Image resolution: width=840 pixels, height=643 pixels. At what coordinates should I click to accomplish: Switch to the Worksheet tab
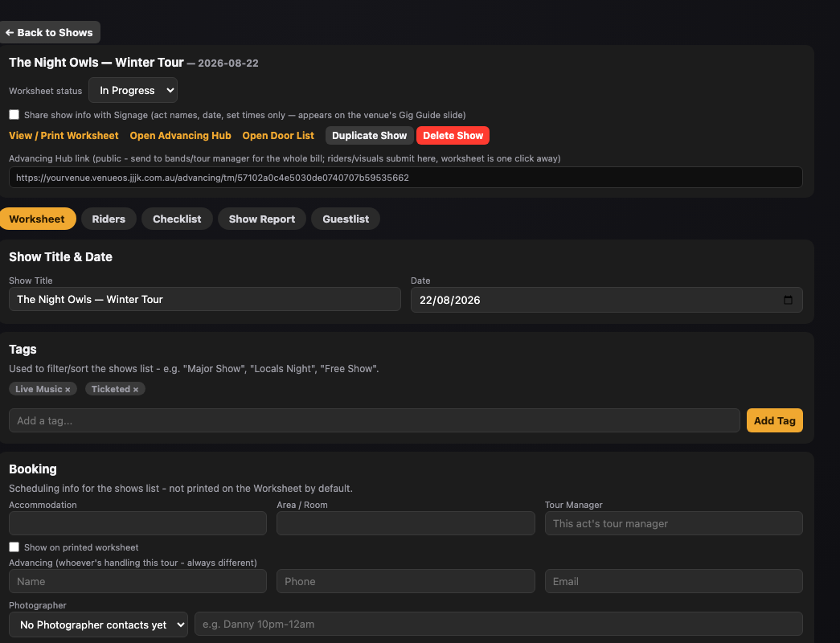[37, 219]
